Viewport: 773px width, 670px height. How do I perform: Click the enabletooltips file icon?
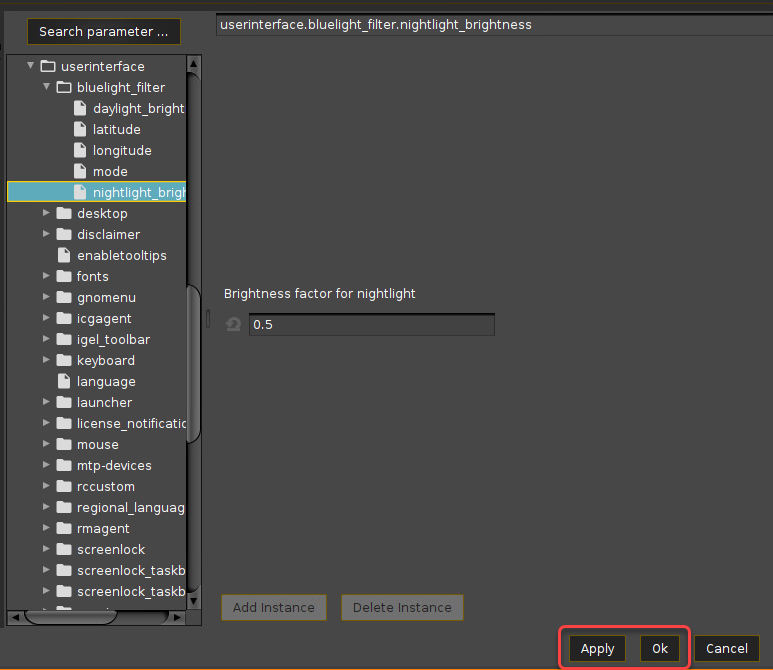coord(66,256)
